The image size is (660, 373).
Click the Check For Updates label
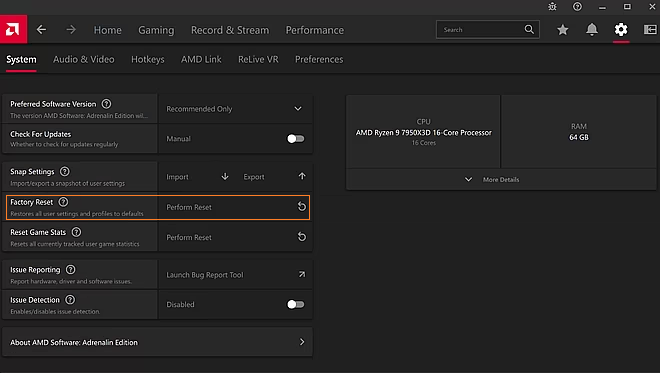click(x=40, y=134)
